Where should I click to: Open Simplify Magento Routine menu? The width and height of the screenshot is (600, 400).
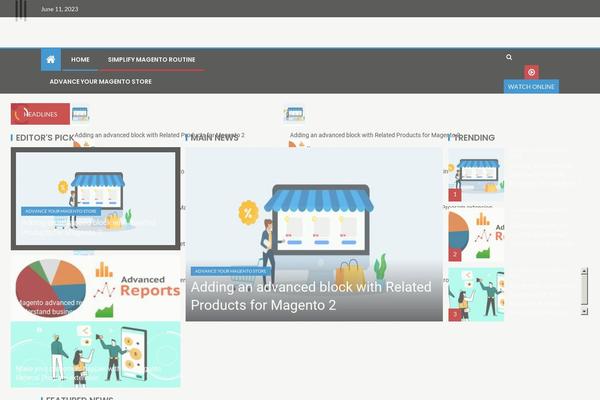tap(152, 60)
